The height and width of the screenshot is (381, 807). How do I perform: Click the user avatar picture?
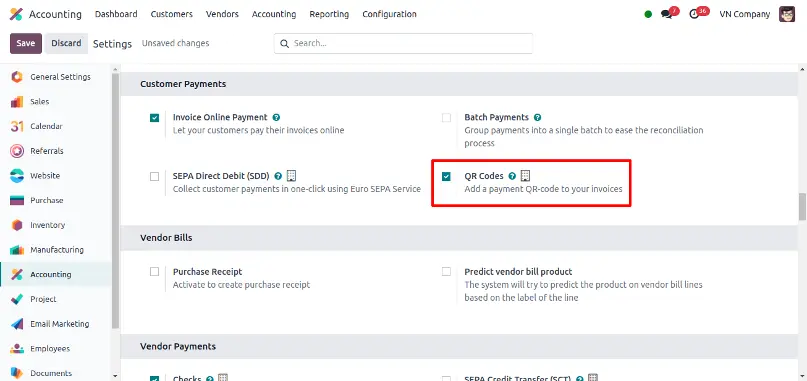pos(786,14)
